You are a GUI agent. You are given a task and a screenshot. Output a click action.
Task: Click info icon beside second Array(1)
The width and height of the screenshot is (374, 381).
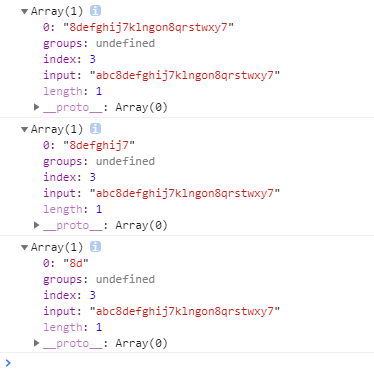tap(95, 129)
